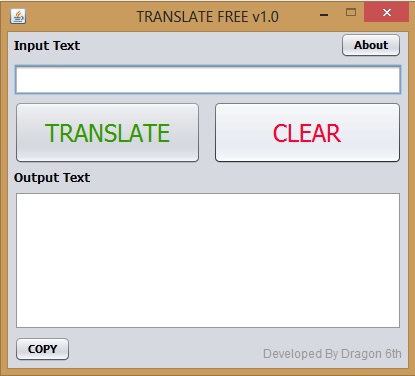Click the "Developed By Dragon 6th" text
The image size is (415, 376).
pyautogui.click(x=332, y=354)
